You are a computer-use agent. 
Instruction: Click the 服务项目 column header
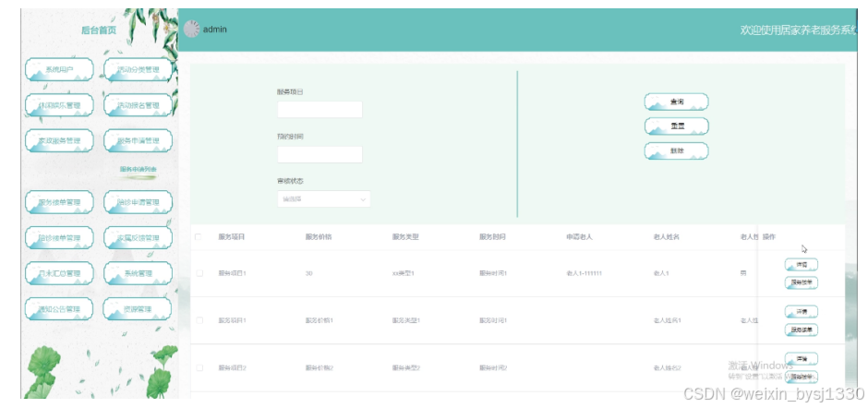pyautogui.click(x=232, y=237)
